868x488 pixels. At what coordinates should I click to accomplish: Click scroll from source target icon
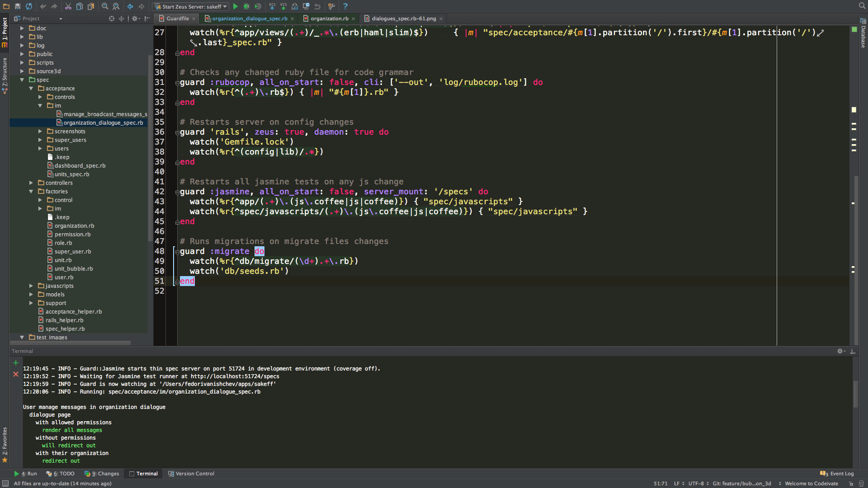click(112, 19)
